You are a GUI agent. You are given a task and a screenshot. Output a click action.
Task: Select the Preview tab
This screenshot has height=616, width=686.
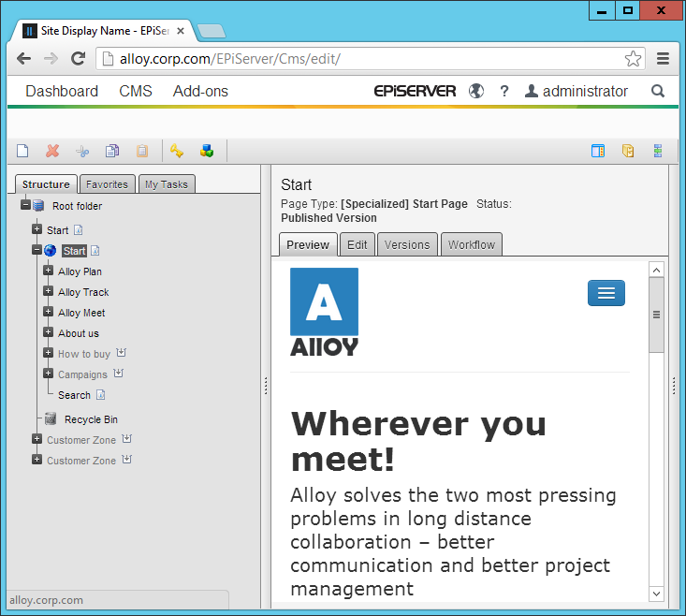308,244
